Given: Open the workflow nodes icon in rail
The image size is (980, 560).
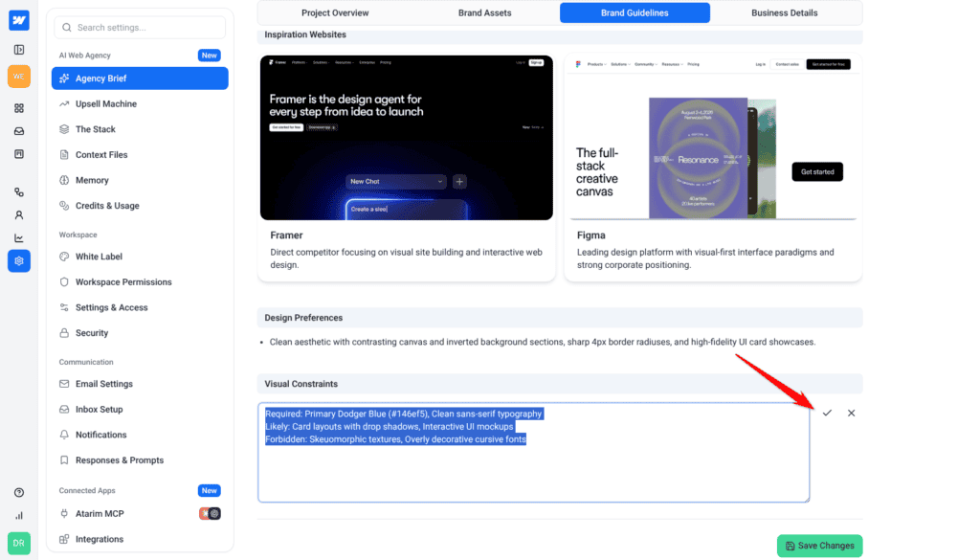Looking at the screenshot, I should click(19, 191).
